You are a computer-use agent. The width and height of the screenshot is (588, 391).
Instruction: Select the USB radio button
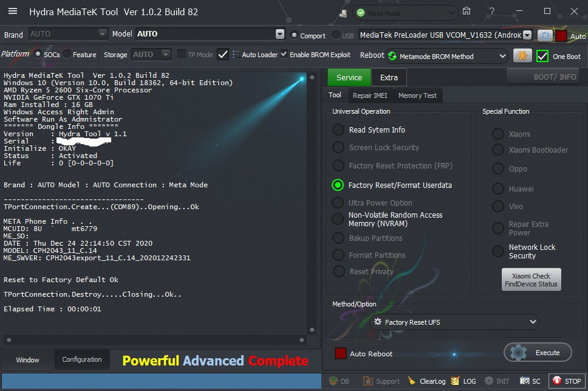[x=336, y=35]
